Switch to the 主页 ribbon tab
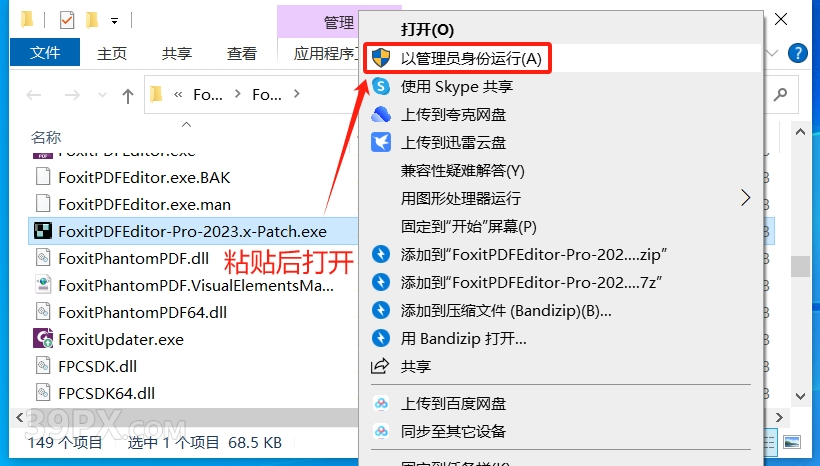The height and width of the screenshot is (466, 820). tap(112, 53)
